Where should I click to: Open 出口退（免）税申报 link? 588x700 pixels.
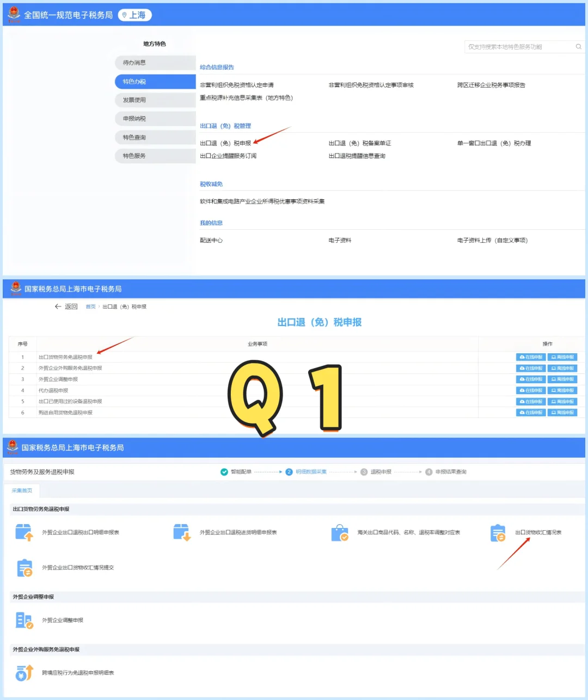click(225, 143)
